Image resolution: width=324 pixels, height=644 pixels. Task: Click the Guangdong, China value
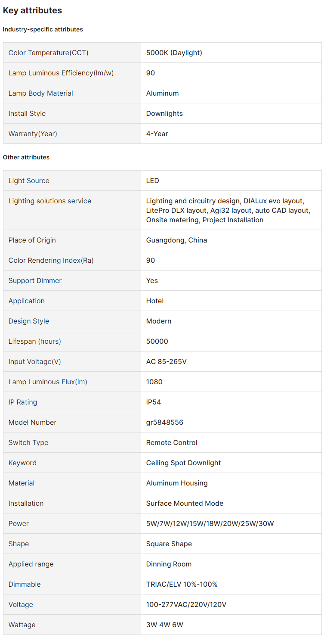pos(176,240)
